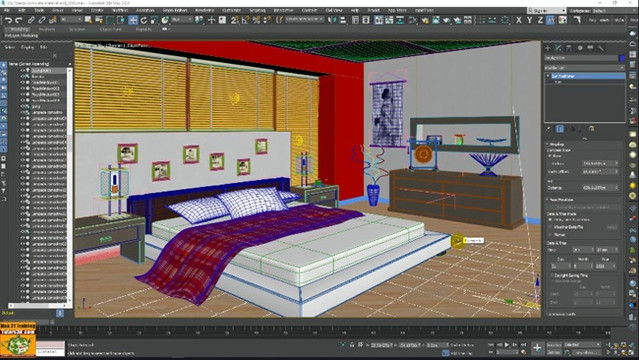The height and width of the screenshot is (360, 639).
Task: Toggle the Window/Crossing selection icon
Action: tap(121, 20)
